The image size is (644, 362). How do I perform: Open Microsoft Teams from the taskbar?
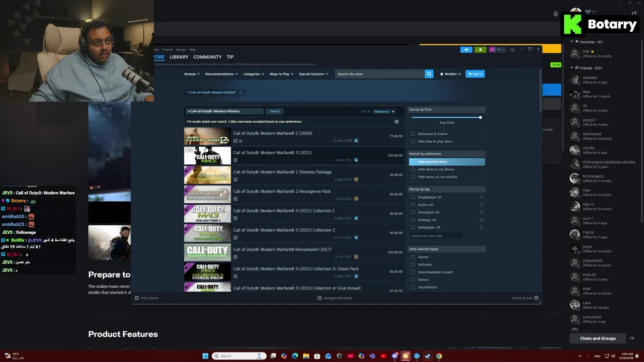pos(372,356)
